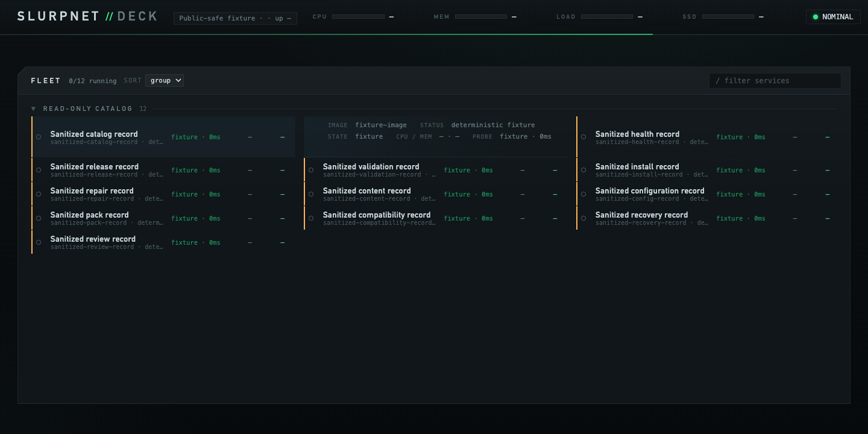Click the Public-safe fixture host badge
The width and height of the screenshot is (868, 434).
tap(235, 18)
